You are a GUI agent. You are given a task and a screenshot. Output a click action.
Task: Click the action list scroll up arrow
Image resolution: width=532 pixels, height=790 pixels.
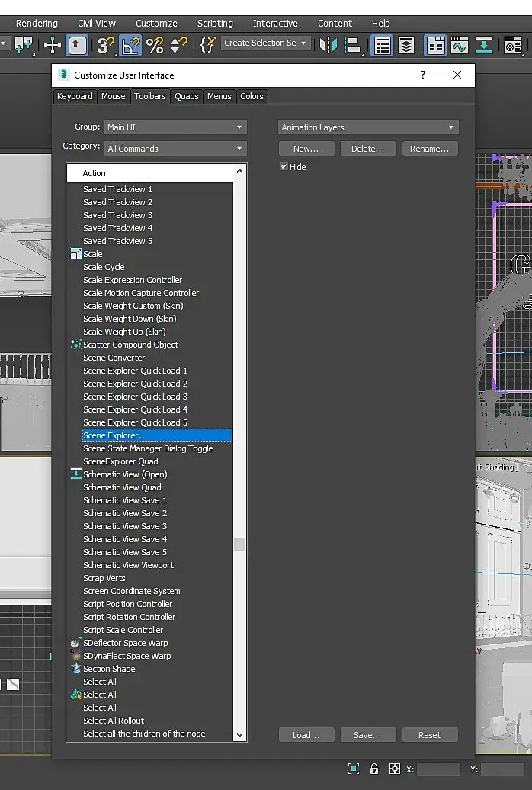coord(240,172)
